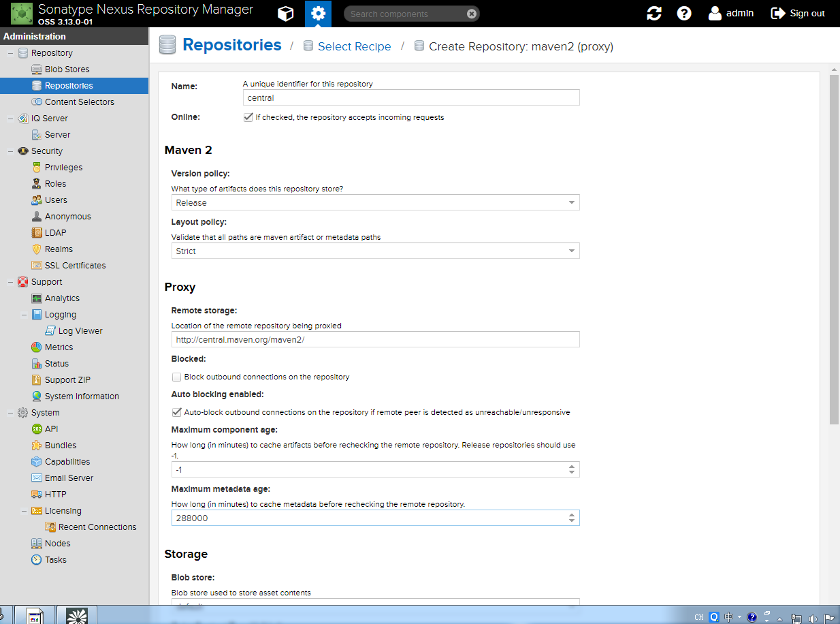The image size is (840, 624).
Task: Go back to Select Recipe breadcrumb
Action: [354, 46]
